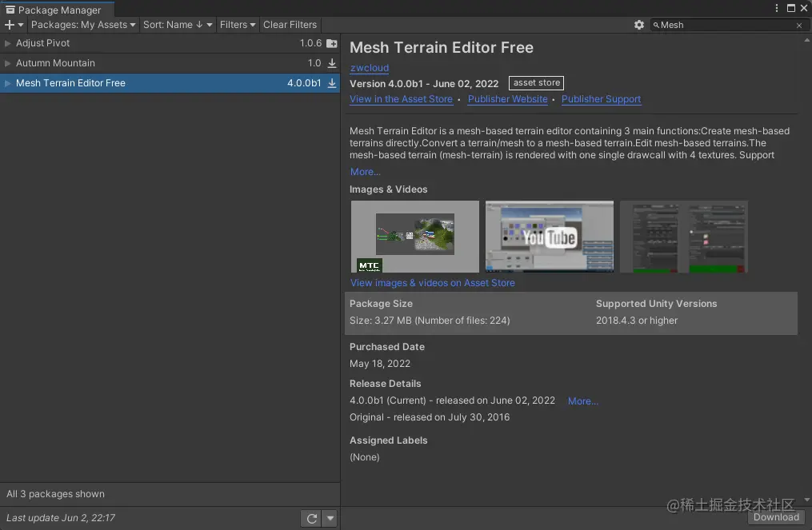812x530 pixels.
Task: Click the Size: 3.27 MB text
Action: coord(430,321)
